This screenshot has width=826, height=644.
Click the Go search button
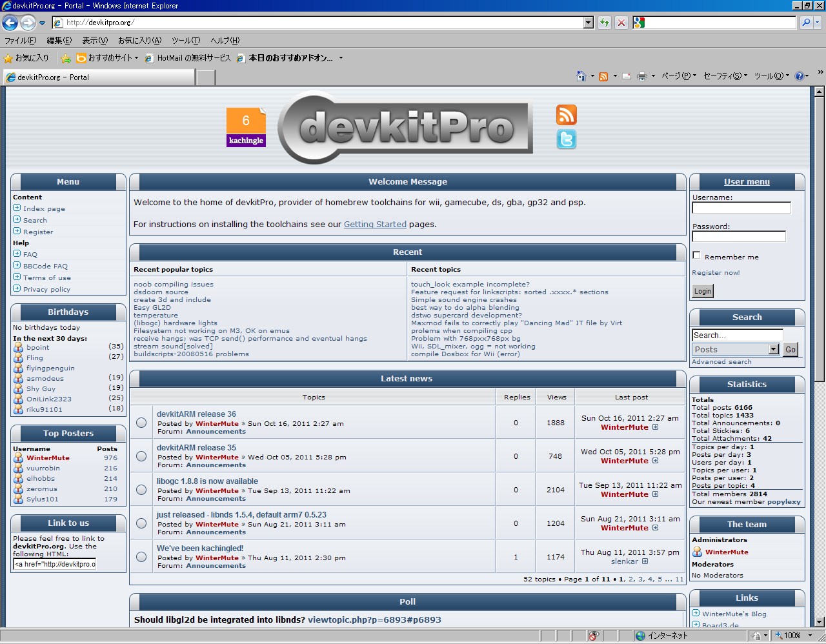(791, 349)
